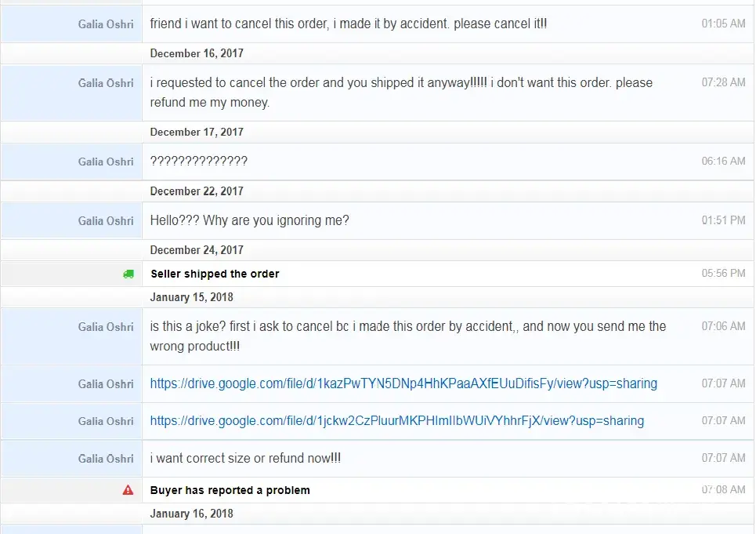Image resolution: width=756 pixels, height=534 pixels.
Task: Click the January 16, 2018 date header
Action: (191, 514)
